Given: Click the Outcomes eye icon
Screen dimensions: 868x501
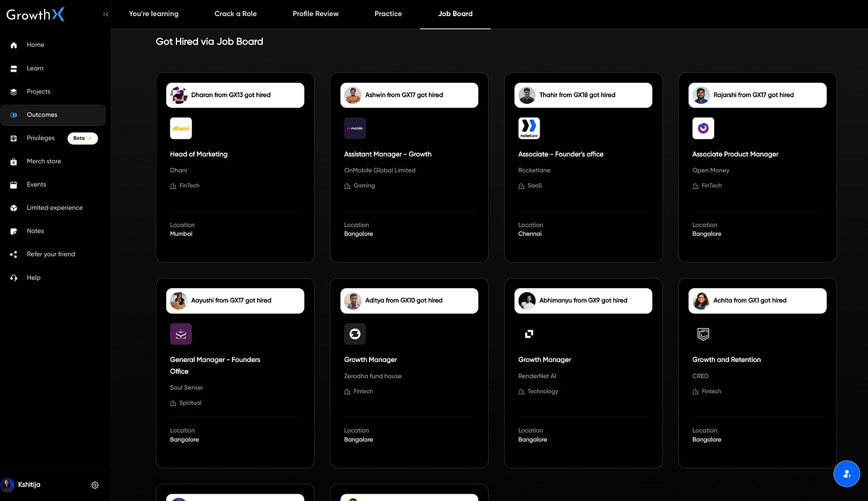Looking at the screenshot, I should click(14, 115).
